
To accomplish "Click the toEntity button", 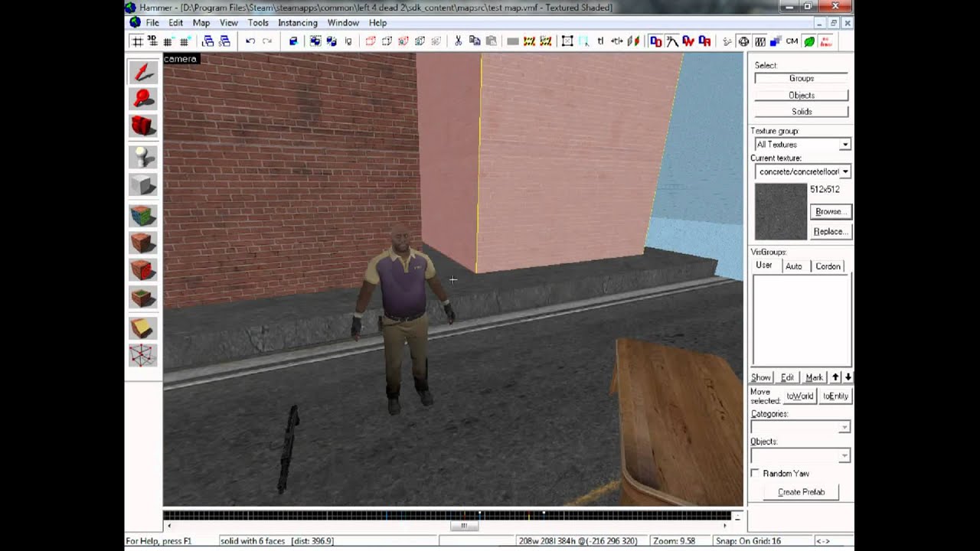I will pyautogui.click(x=835, y=396).
